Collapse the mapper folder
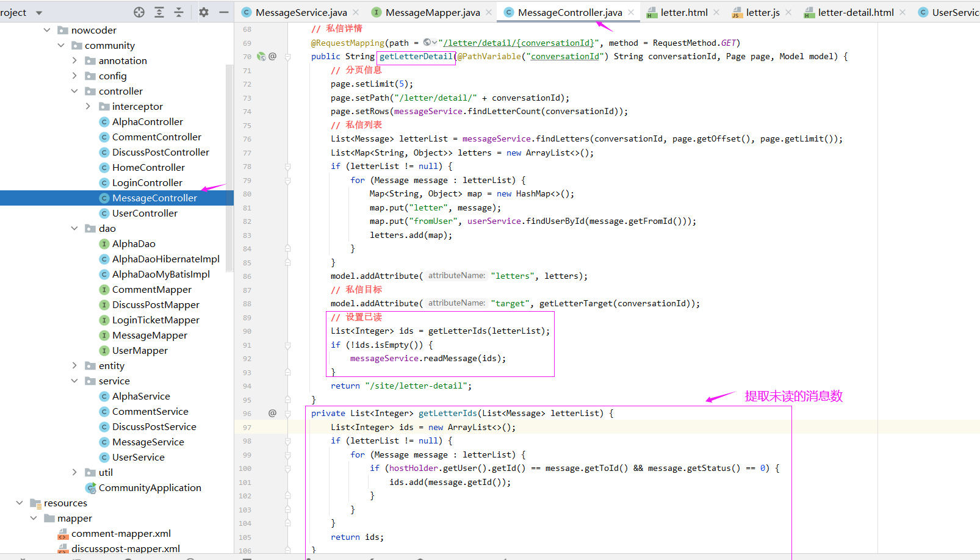Screen dimensions: 980x560 pos(34,518)
